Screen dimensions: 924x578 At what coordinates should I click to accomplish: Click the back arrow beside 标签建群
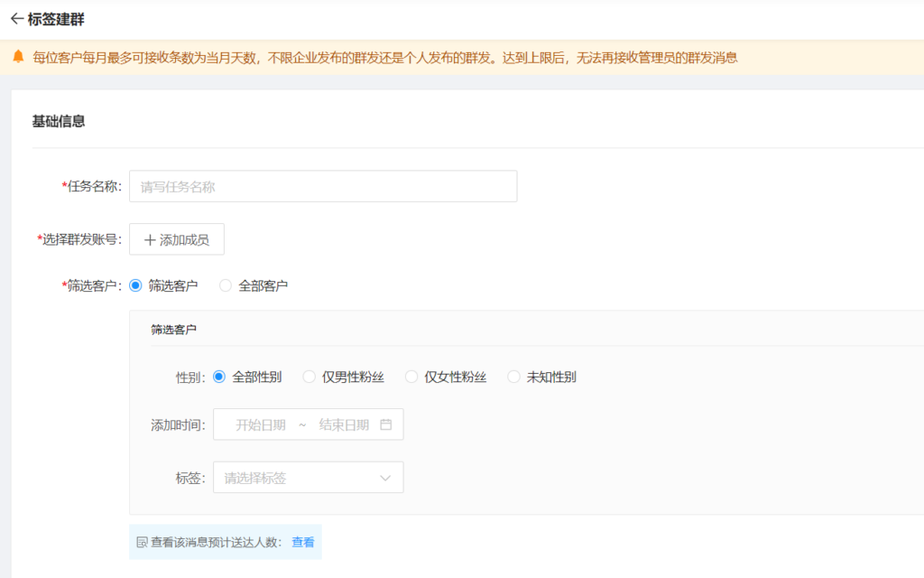(x=17, y=19)
